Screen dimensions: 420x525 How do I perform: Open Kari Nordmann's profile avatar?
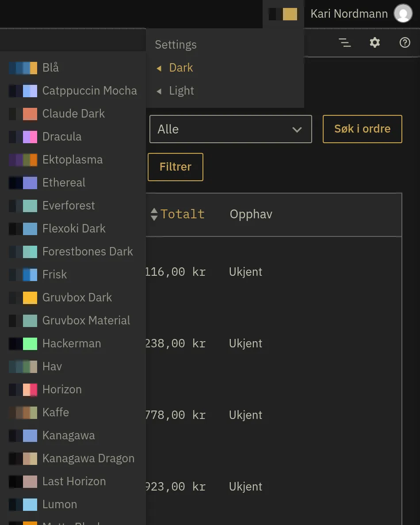click(403, 13)
